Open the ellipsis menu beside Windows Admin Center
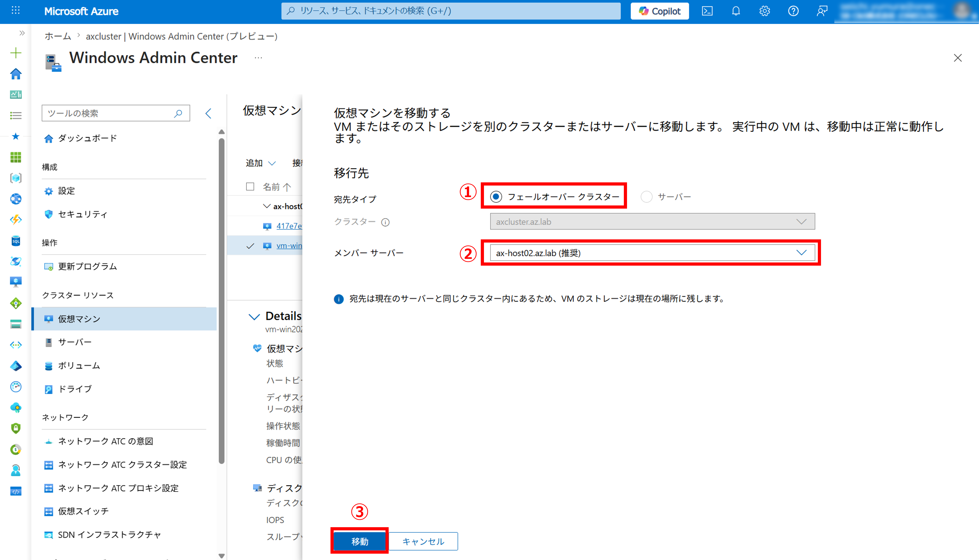The height and width of the screenshot is (560, 979). [258, 58]
